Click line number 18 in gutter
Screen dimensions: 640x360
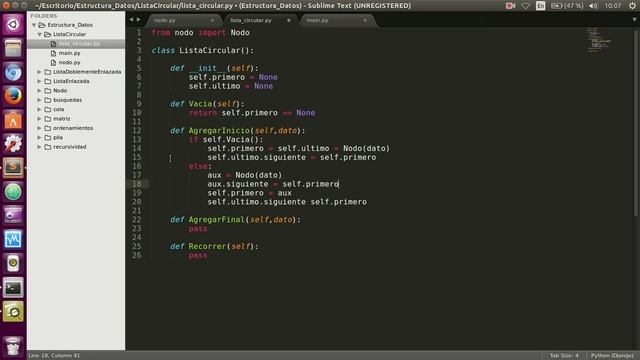tap(137, 184)
